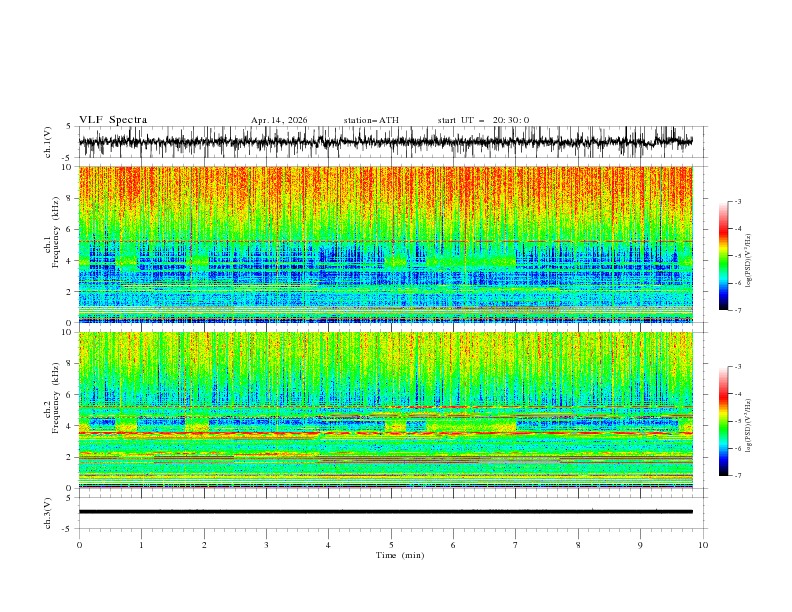Click the ch.3 flat black waveform trace
792x612 pixels.
386,512
